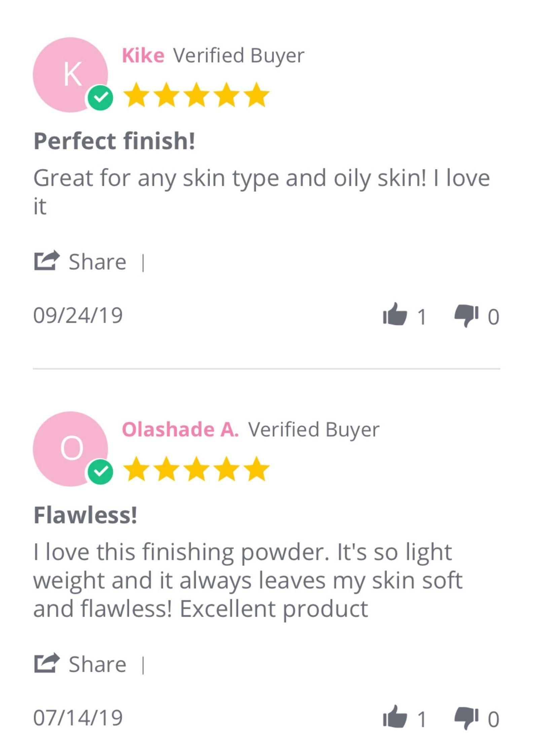Click the 07/14/19 review date
The width and height of the screenshot is (534, 756).
[78, 718]
